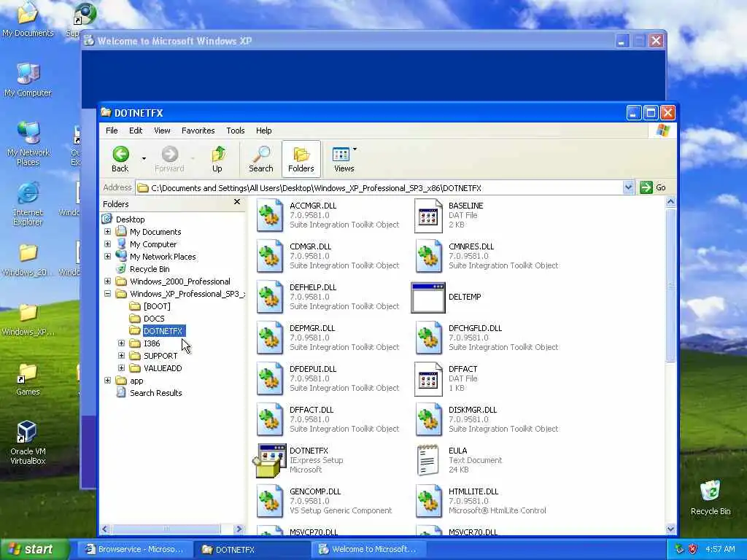747x560 pixels.
Task: Select the DFDEPUI.DLL file icon
Action: 270,379
